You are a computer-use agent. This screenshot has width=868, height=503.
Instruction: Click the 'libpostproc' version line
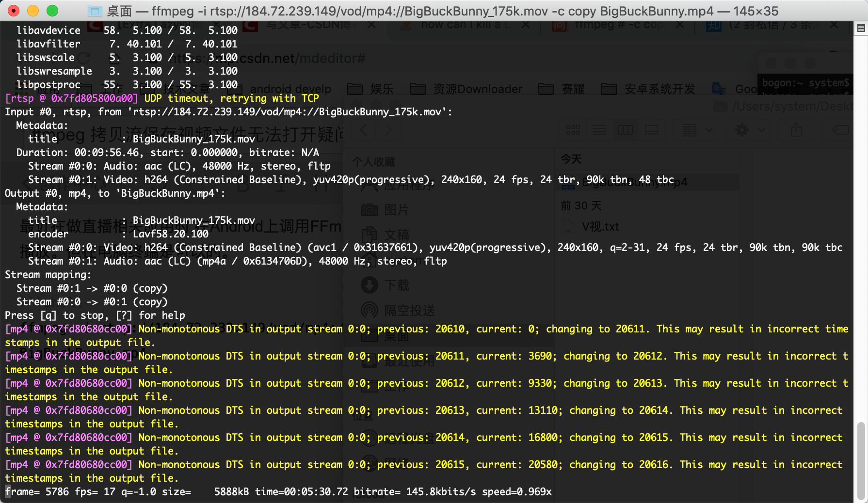[x=127, y=84]
